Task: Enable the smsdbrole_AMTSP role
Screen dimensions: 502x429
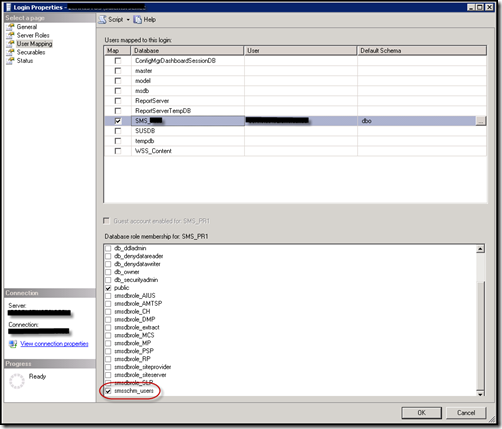Action: tap(108, 304)
